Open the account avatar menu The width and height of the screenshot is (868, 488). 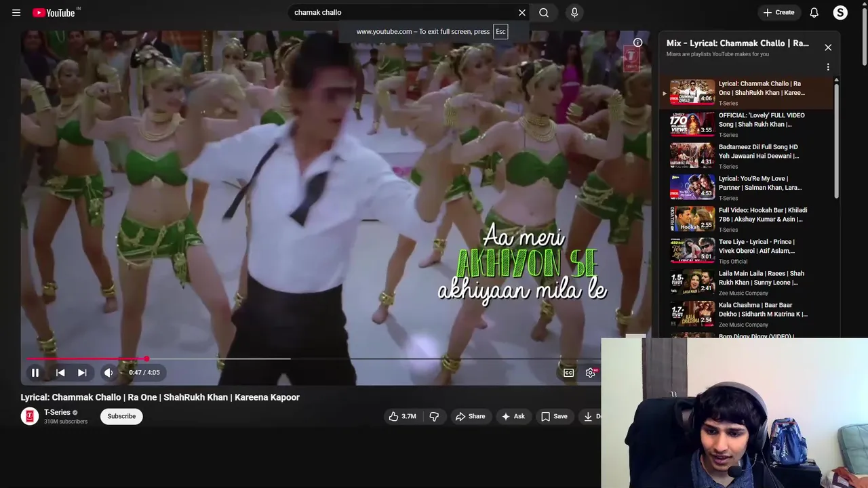(x=840, y=12)
